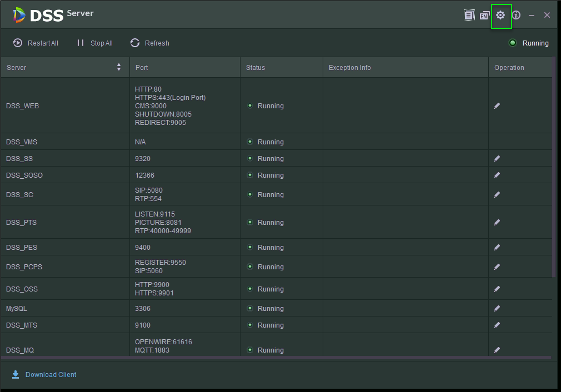
Task: Open the settings gear icon
Action: [x=500, y=16]
